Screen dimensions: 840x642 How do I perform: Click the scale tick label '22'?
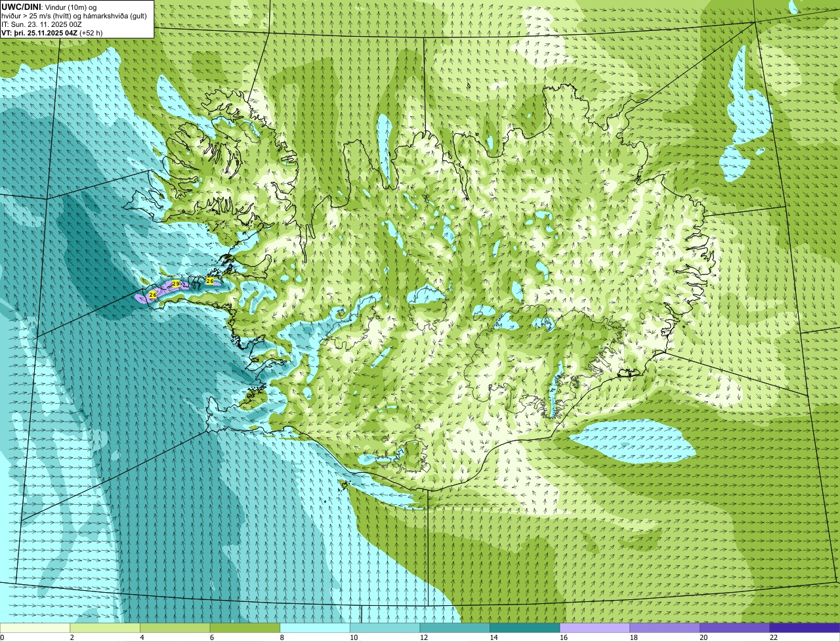point(774,637)
